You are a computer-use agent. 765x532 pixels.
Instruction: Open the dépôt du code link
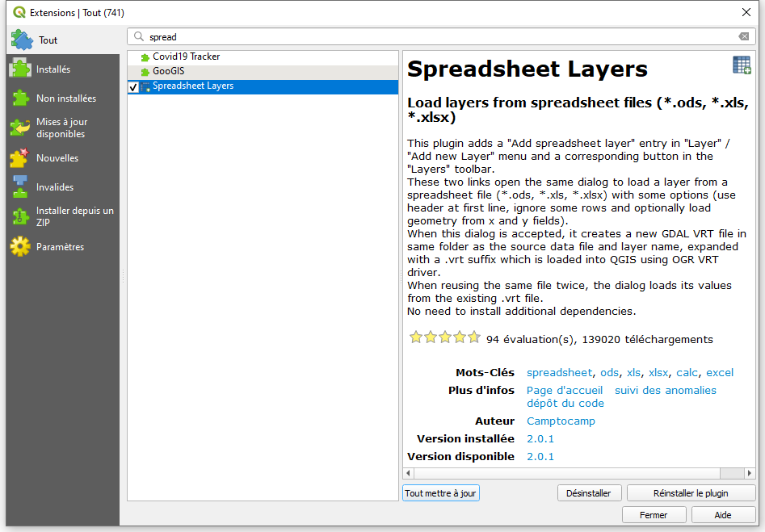565,403
